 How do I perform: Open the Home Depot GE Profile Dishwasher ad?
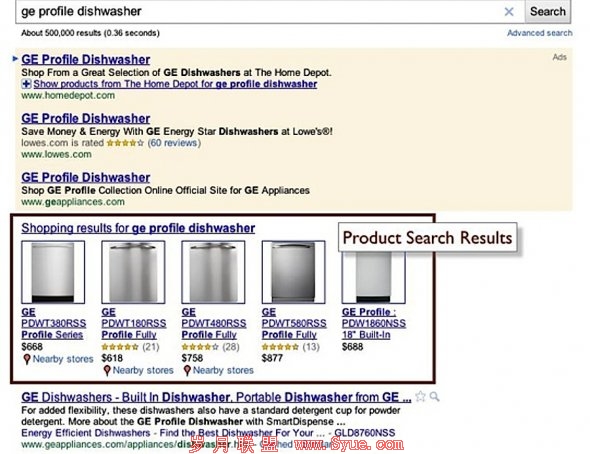86,59
